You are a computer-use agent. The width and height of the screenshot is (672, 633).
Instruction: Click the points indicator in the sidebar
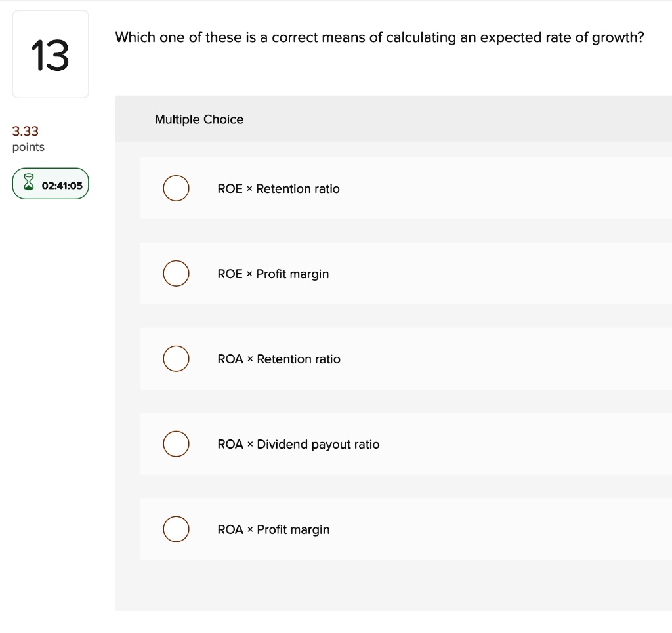coord(28,139)
